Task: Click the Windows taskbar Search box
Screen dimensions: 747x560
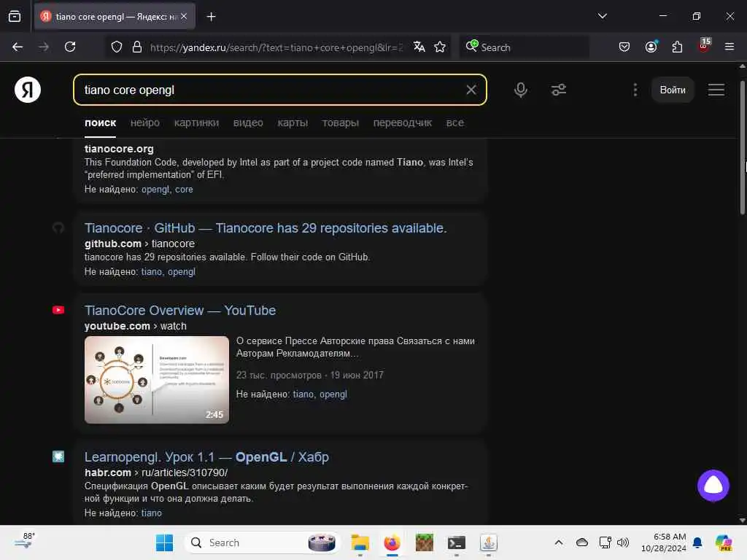Action: tap(262, 542)
